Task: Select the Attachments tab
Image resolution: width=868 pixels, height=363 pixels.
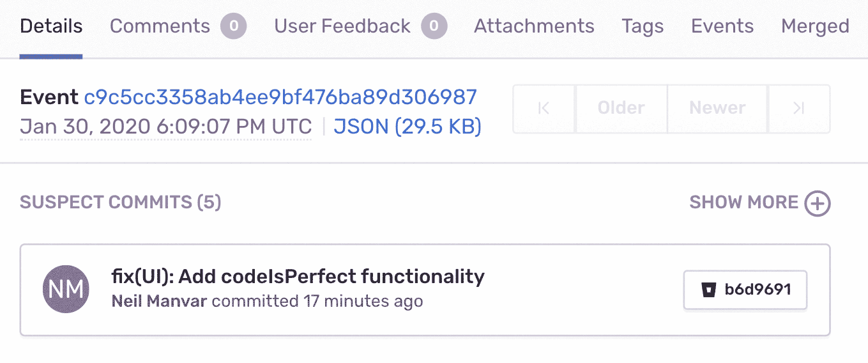Action: click(534, 26)
